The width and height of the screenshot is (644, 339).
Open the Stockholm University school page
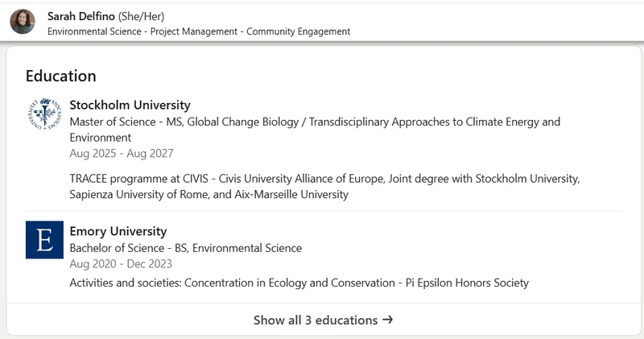[x=130, y=105]
